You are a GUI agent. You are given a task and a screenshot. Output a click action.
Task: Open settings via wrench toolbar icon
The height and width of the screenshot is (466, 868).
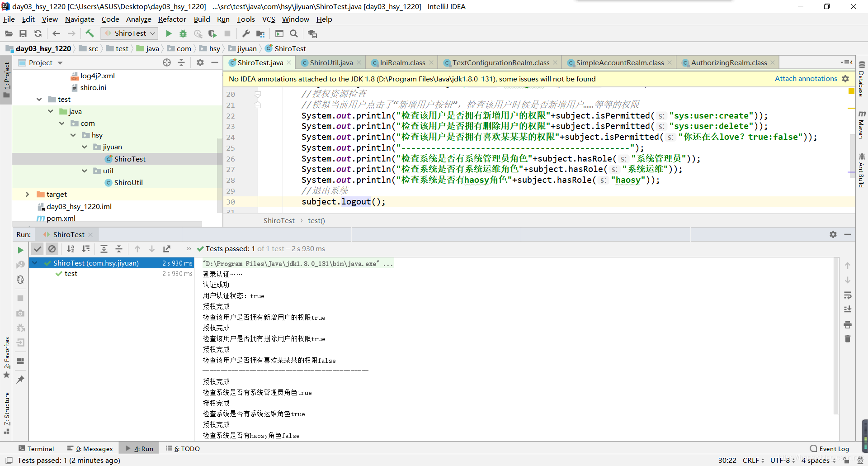[x=246, y=33]
